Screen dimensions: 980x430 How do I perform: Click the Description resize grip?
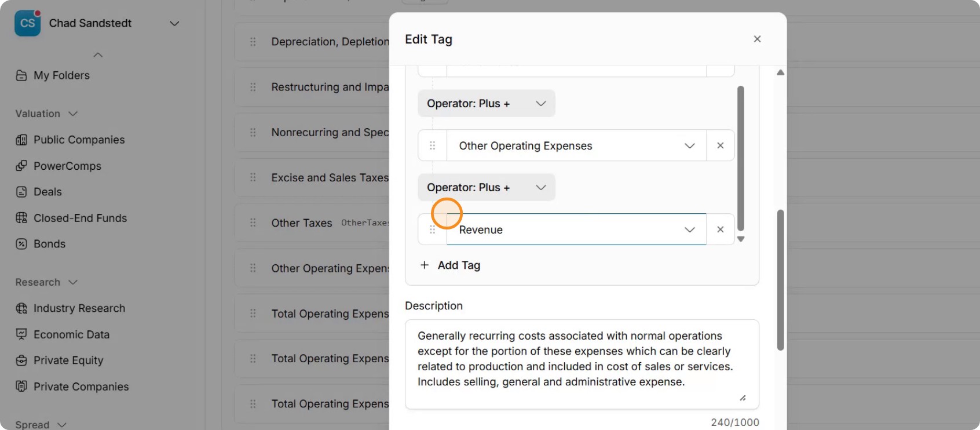tap(743, 398)
